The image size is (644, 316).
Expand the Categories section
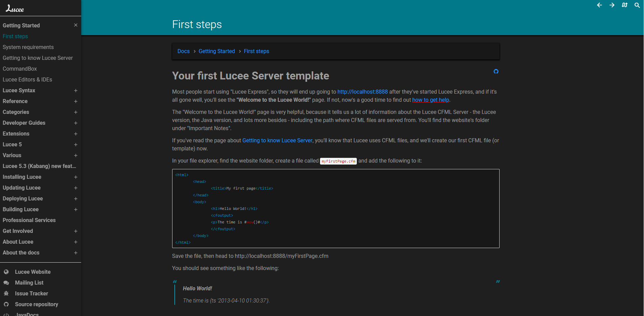coord(76,112)
